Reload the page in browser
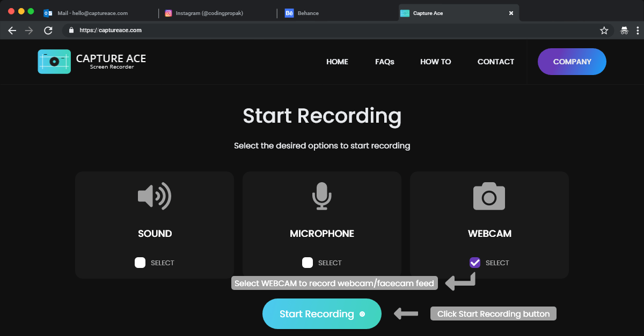This screenshot has width=644, height=336. coord(48,31)
